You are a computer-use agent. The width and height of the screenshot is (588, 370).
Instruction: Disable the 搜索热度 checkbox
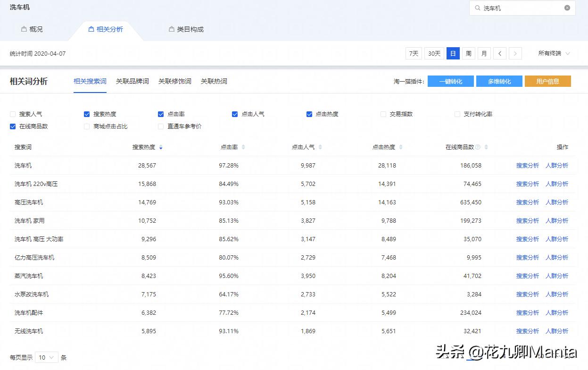(87, 114)
